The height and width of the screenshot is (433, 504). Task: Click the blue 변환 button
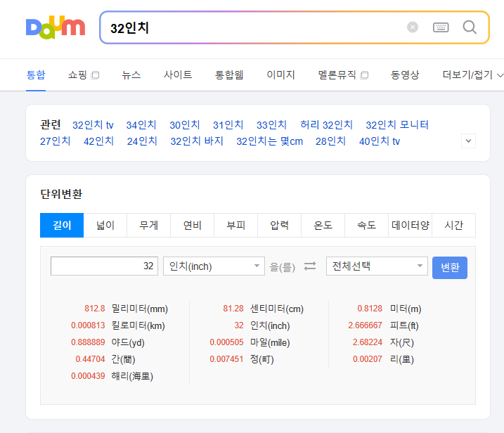point(450,267)
